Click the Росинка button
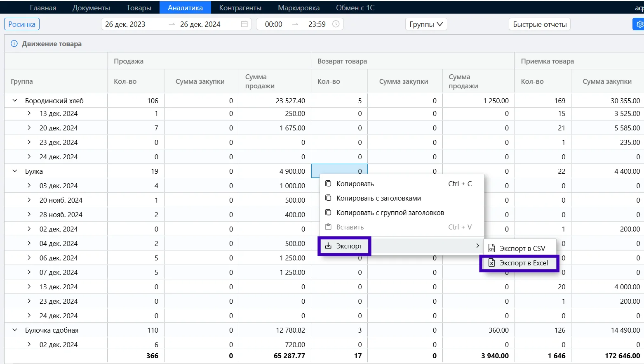This screenshot has height=364, width=644. tap(22, 24)
